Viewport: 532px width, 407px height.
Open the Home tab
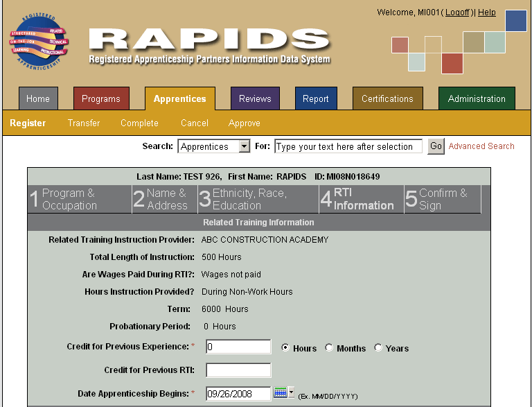coord(38,98)
